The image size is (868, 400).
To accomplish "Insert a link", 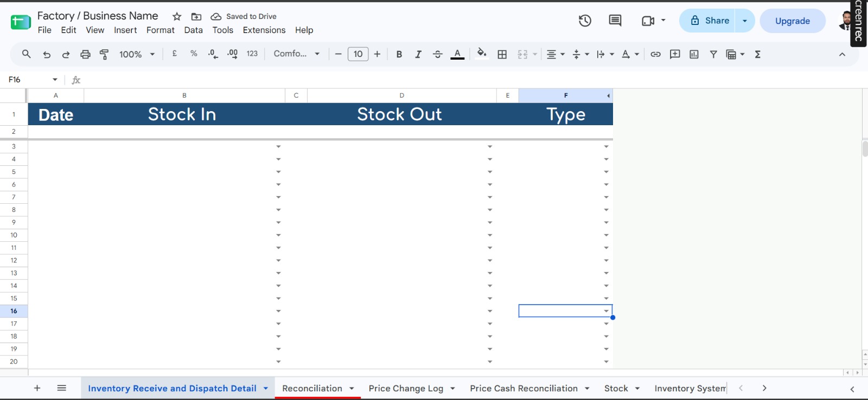I will click(655, 54).
